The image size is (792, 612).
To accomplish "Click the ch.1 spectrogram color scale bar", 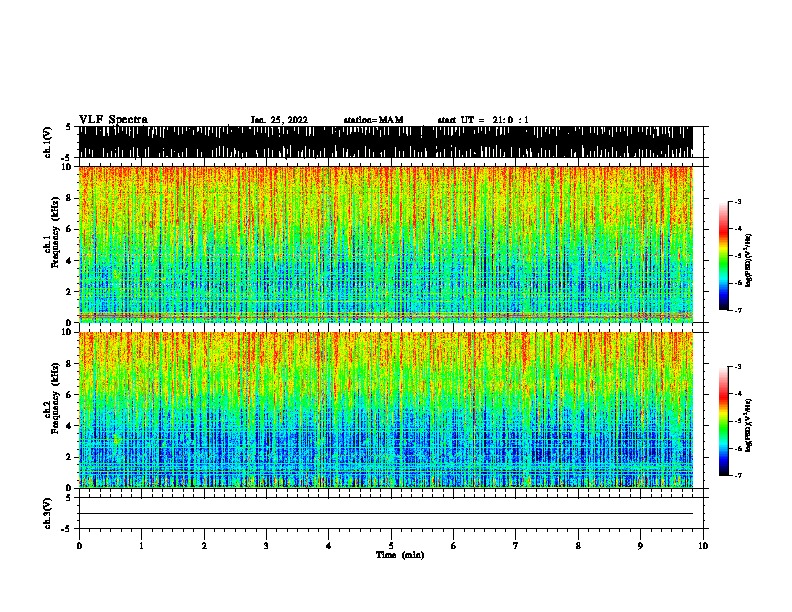I will pyautogui.click(x=724, y=256).
